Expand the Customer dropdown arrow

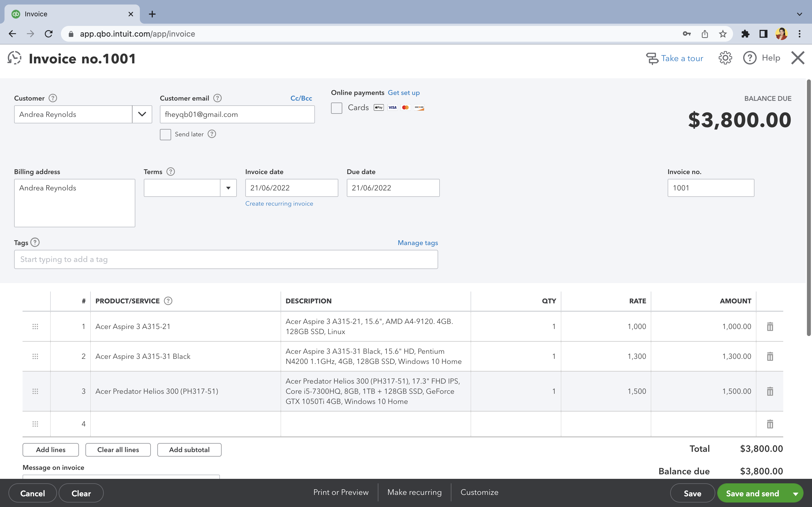(142, 114)
